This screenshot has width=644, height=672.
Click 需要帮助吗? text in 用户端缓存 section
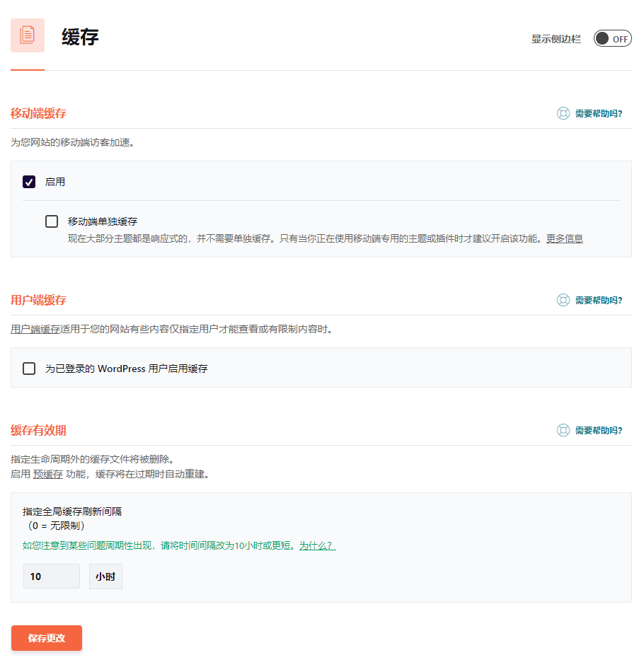coord(598,300)
